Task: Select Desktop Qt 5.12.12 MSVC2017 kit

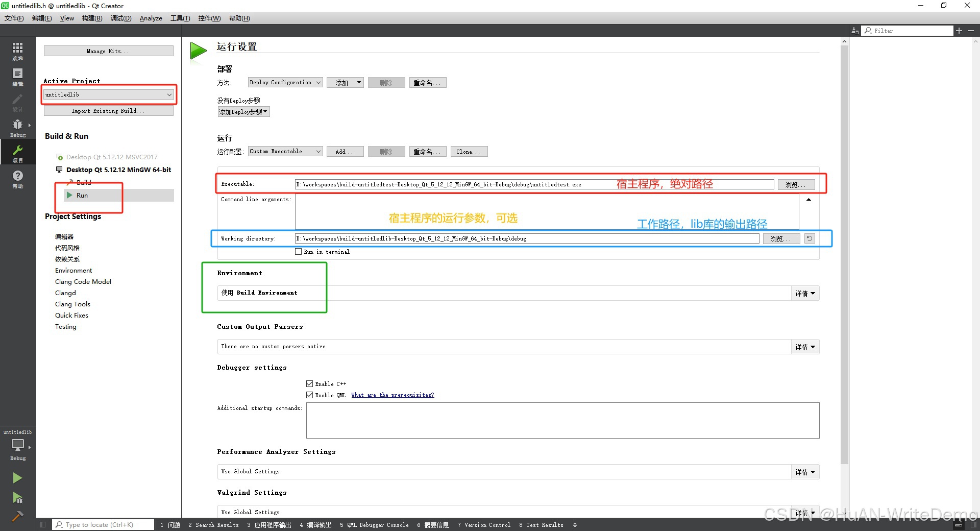Action: tap(112, 157)
